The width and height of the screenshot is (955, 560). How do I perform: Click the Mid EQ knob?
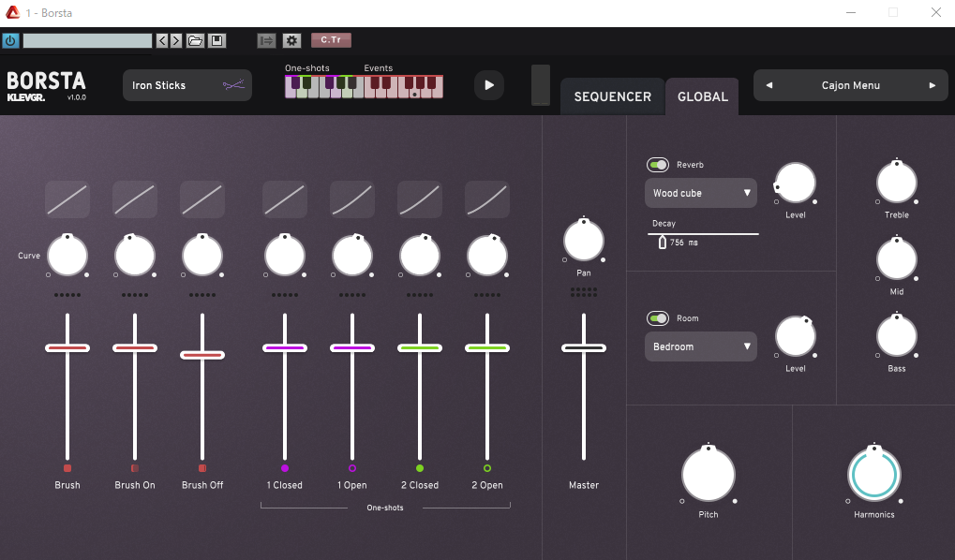897,258
